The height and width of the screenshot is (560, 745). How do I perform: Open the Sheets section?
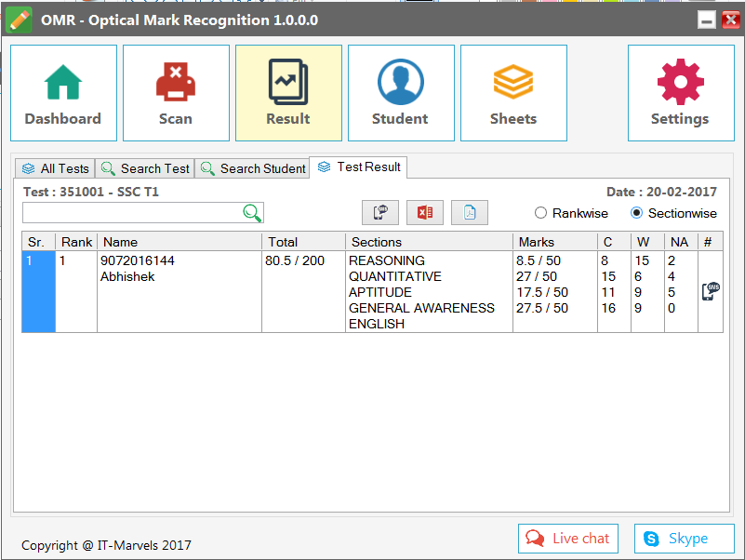pos(513,93)
